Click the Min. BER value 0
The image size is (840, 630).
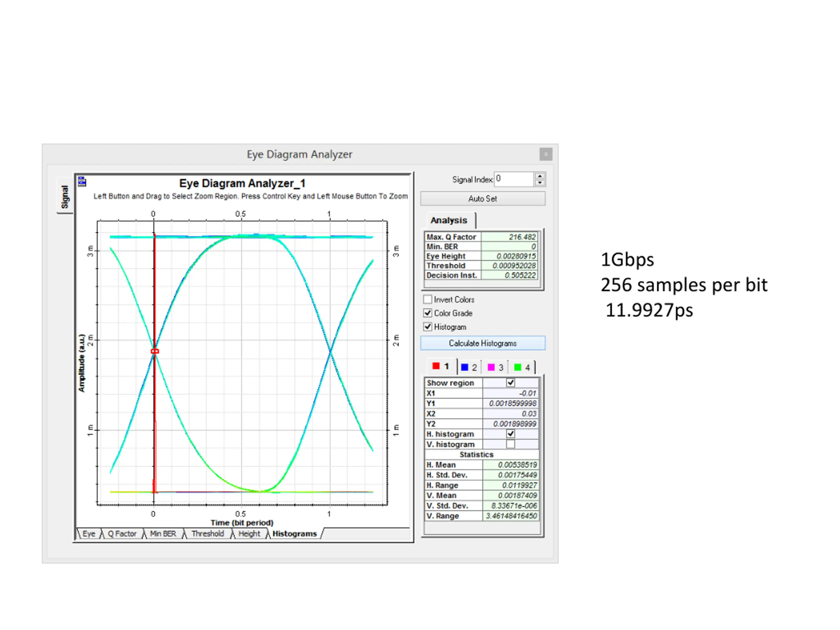click(x=509, y=246)
